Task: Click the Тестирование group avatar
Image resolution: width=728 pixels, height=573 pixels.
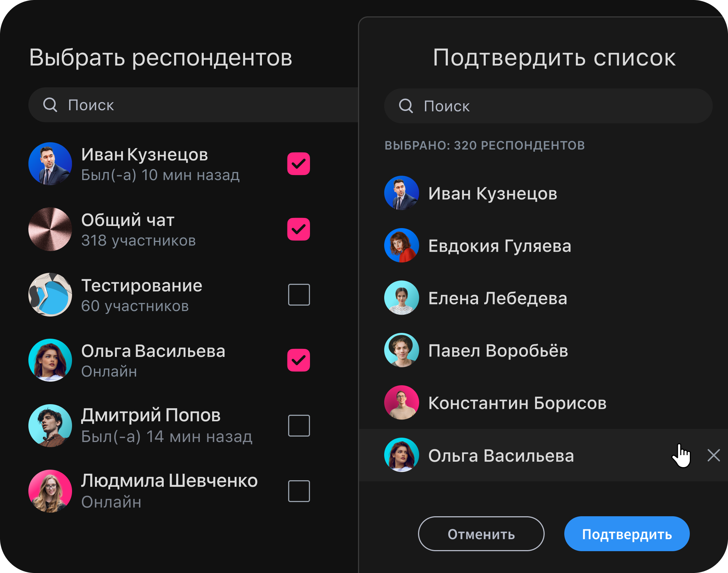Action: pos(50,295)
